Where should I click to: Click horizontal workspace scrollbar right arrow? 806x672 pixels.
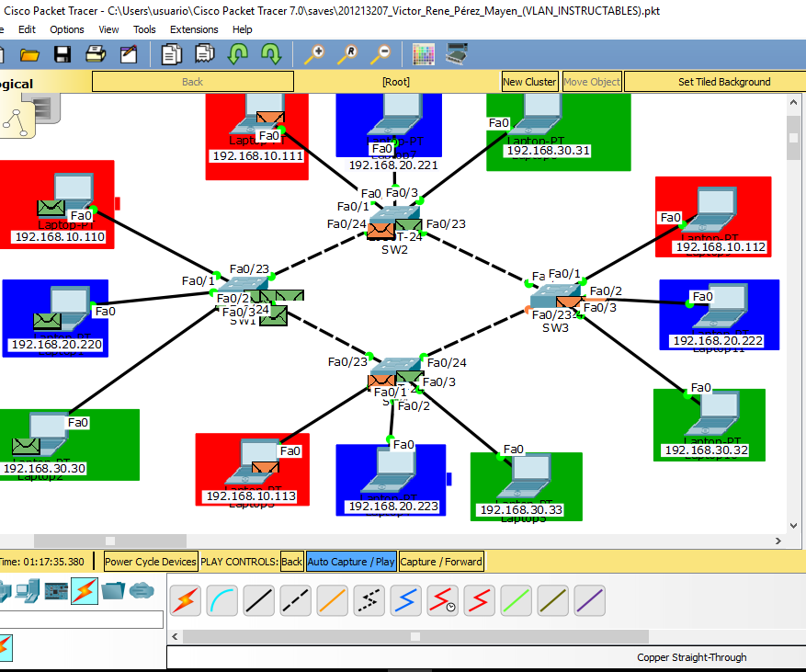[778, 541]
